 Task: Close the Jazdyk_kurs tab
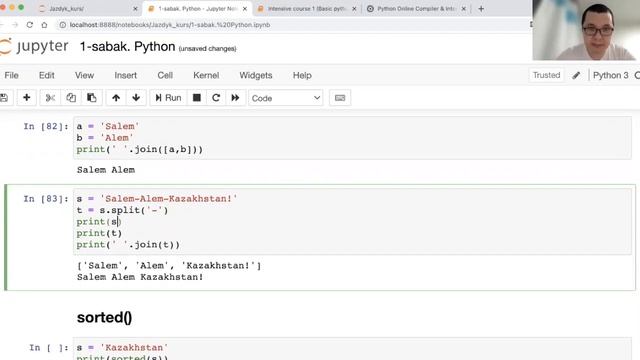(136, 9)
